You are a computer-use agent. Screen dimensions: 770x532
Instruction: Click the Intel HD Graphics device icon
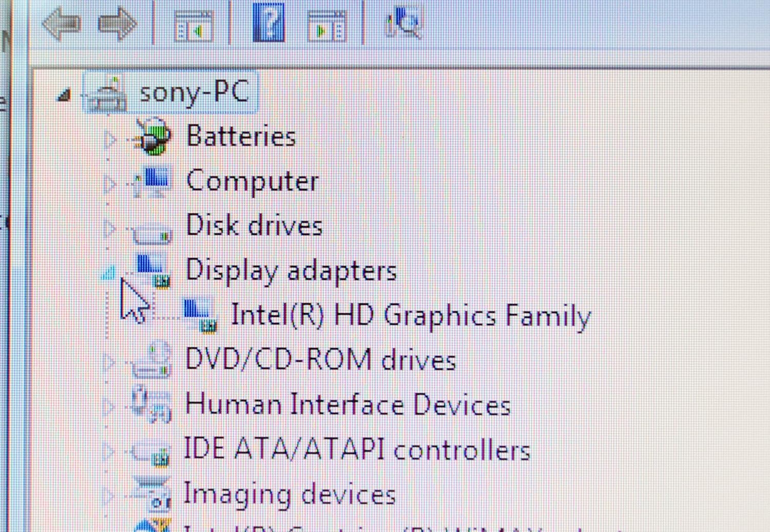[x=201, y=315]
